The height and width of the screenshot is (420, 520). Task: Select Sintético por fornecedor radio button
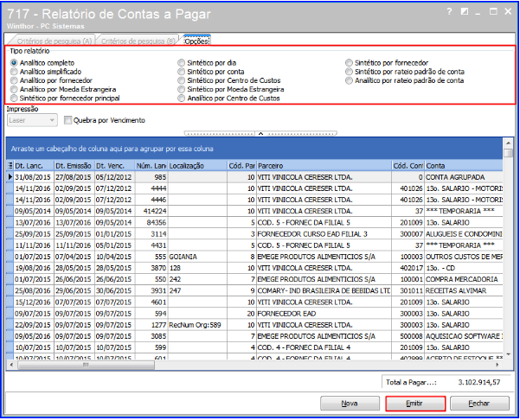pyautogui.click(x=349, y=62)
